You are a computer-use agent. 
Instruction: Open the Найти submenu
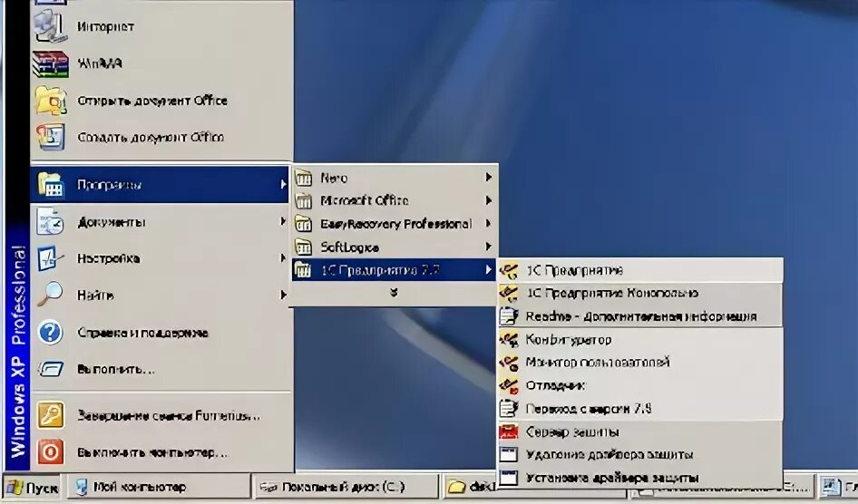point(161,296)
